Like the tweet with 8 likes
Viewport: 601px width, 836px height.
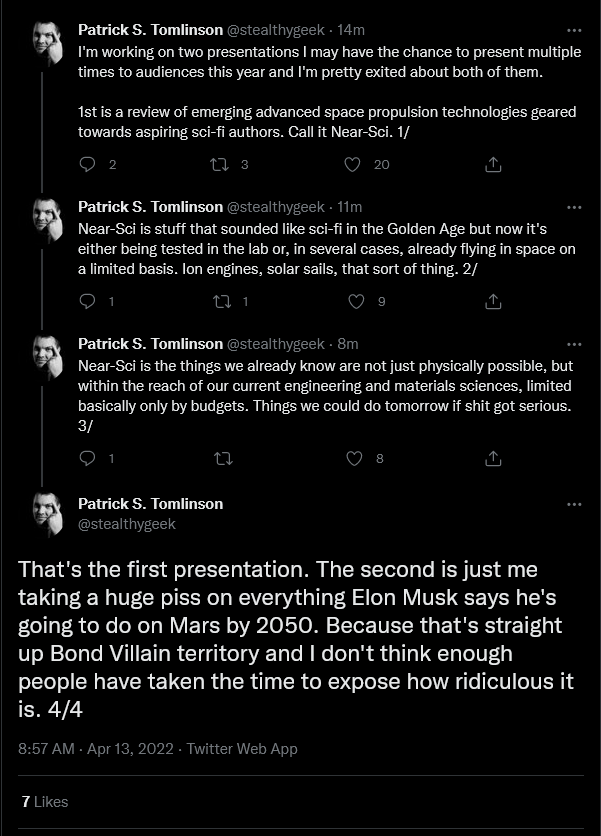354,458
